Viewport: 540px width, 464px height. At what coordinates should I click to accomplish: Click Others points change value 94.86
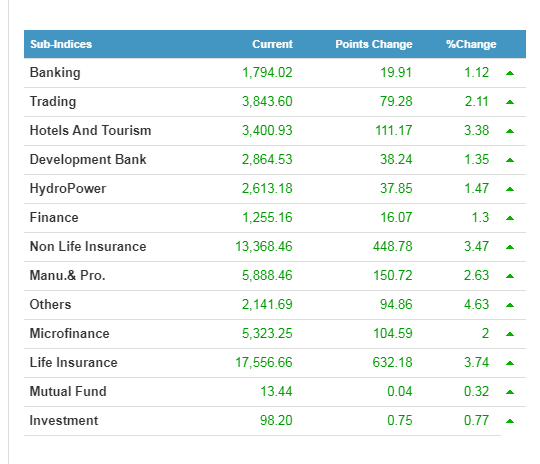point(396,305)
